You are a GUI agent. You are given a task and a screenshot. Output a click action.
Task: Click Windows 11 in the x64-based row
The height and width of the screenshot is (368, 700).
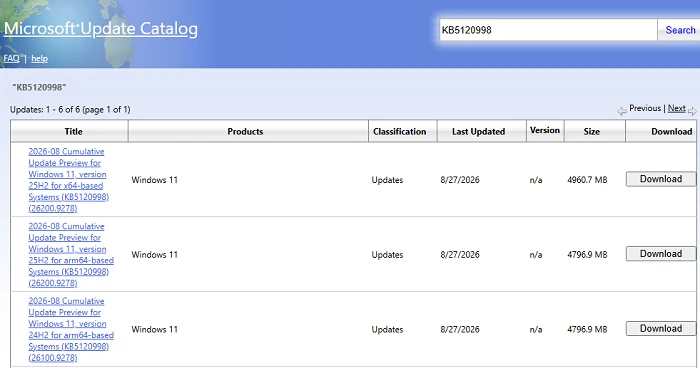154,180
